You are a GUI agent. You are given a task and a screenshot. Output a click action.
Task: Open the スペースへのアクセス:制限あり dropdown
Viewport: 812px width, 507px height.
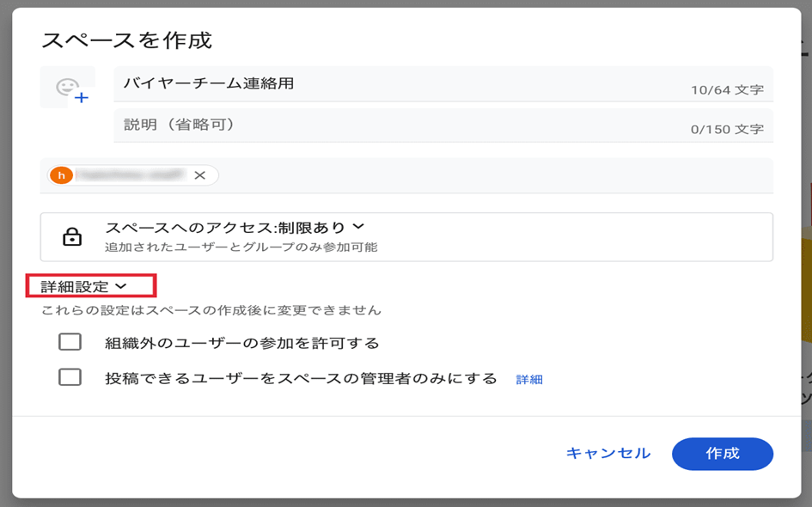(x=234, y=228)
